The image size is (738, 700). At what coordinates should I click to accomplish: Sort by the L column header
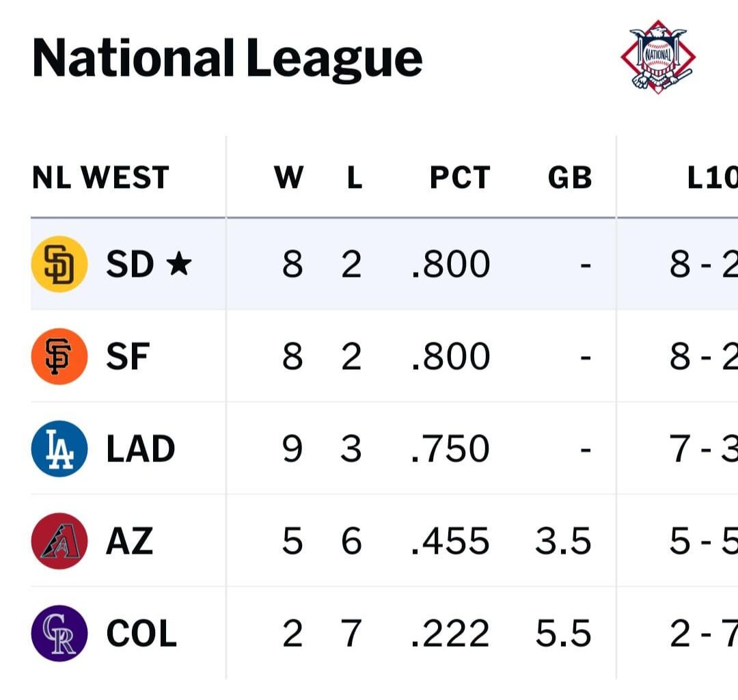(x=354, y=178)
